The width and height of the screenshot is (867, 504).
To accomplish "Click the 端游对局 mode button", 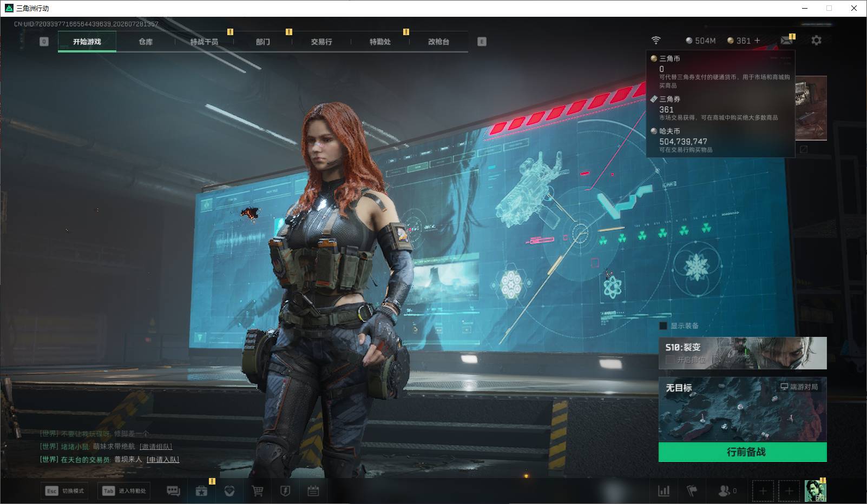I will [799, 387].
